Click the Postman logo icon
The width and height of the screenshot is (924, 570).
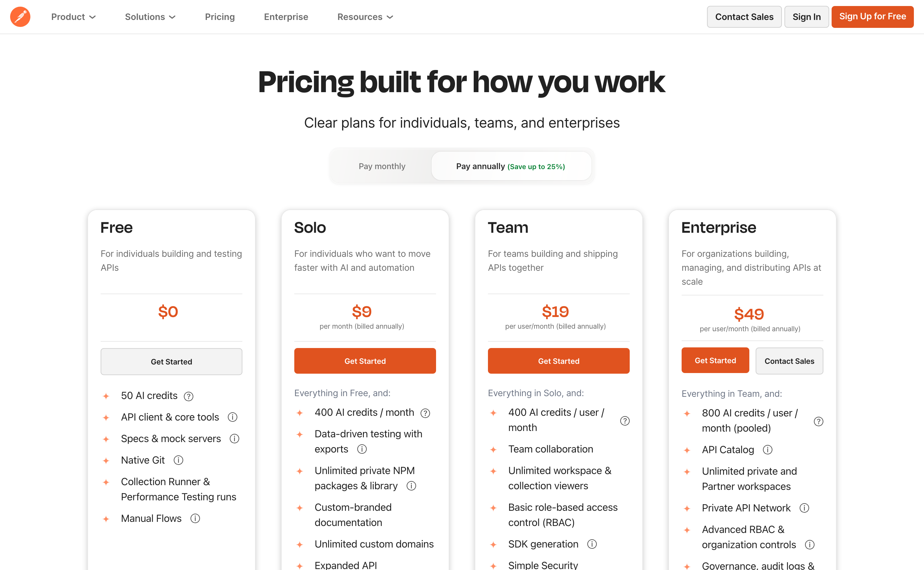(20, 17)
